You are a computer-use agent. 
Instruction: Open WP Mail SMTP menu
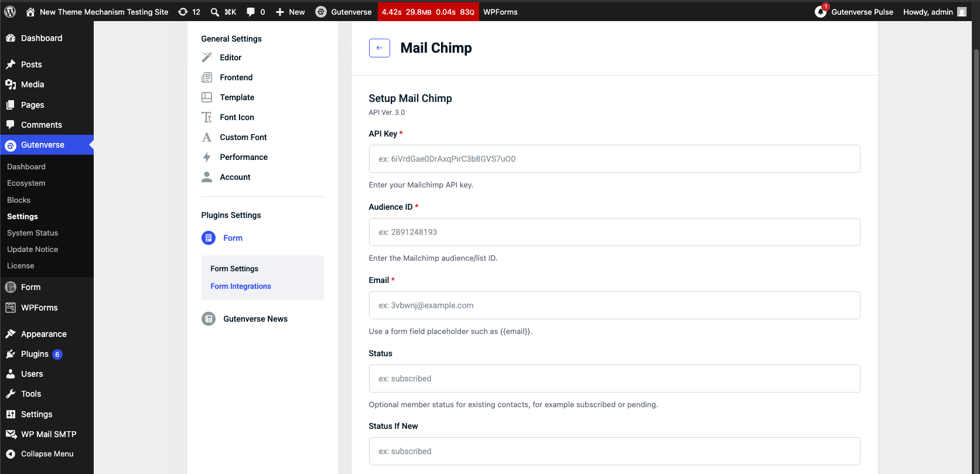(47, 434)
